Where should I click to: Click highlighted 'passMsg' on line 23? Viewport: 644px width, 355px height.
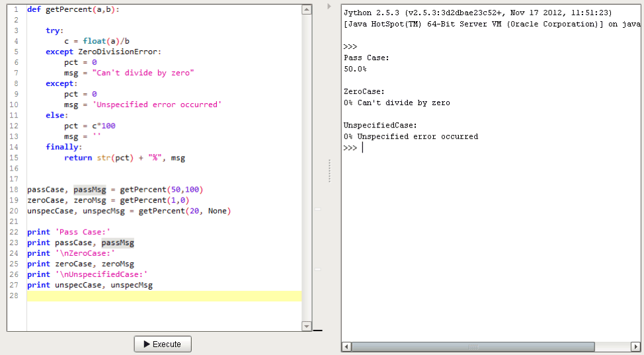(x=118, y=243)
